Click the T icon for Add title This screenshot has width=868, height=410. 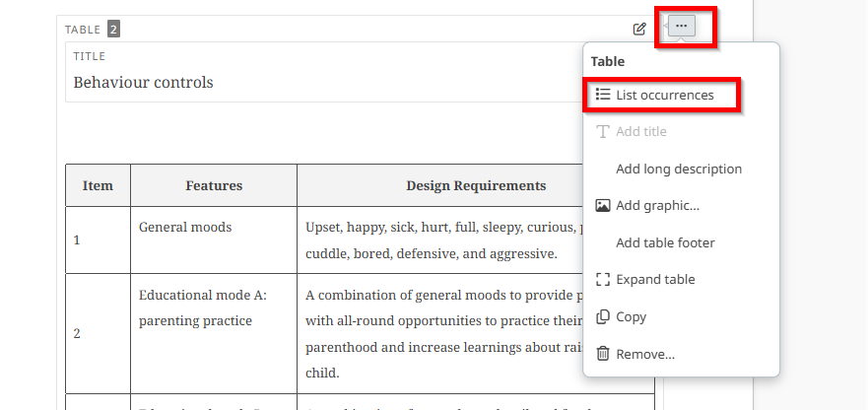pos(603,132)
